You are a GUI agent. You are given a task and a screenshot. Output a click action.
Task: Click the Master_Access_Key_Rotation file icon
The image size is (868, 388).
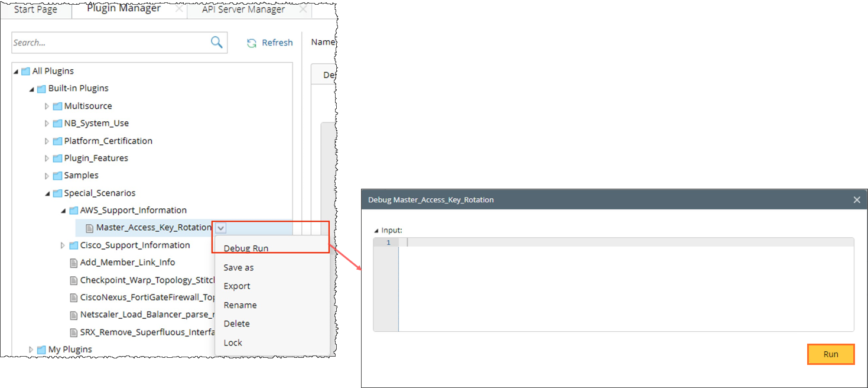(90, 228)
